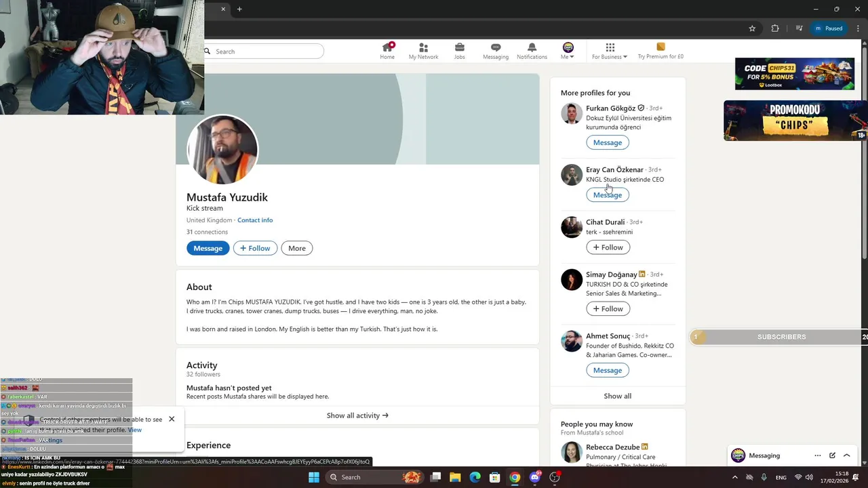Follow Cihat Durali
The width and height of the screenshot is (868, 488).
608,247
